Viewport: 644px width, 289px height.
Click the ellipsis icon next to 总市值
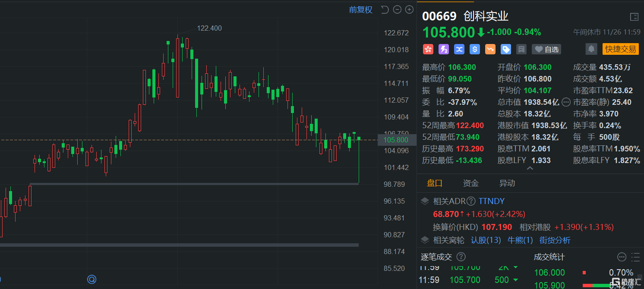point(566,102)
